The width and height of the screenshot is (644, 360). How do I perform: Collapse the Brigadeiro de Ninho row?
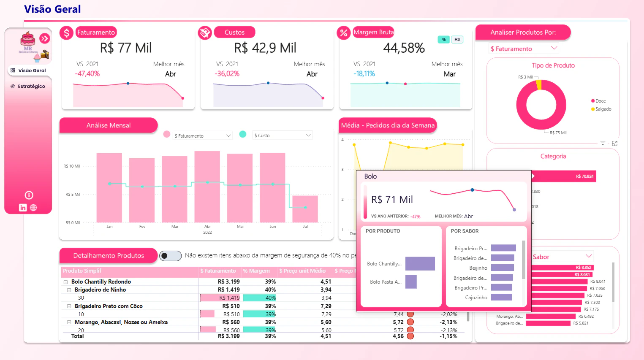tap(69, 290)
